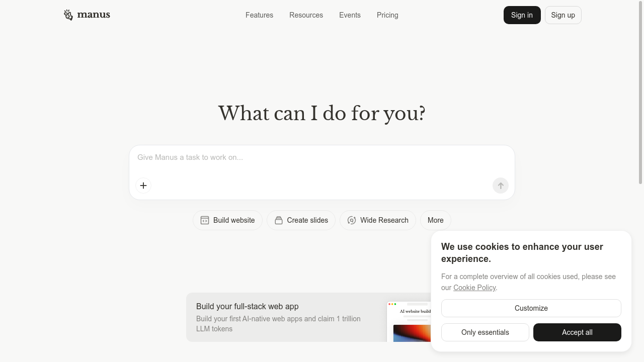Open the AI website builder preview thumbnail
644x362 pixels.
pyautogui.click(x=409, y=322)
